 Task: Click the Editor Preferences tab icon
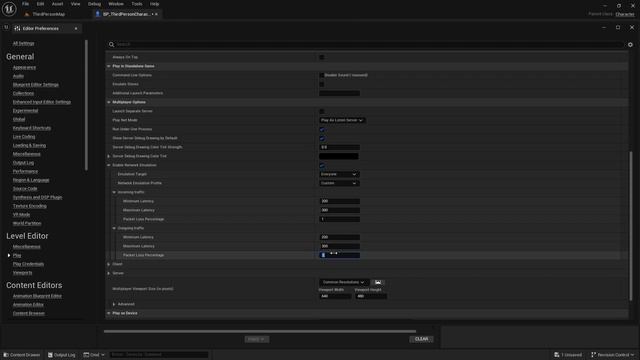(17, 29)
